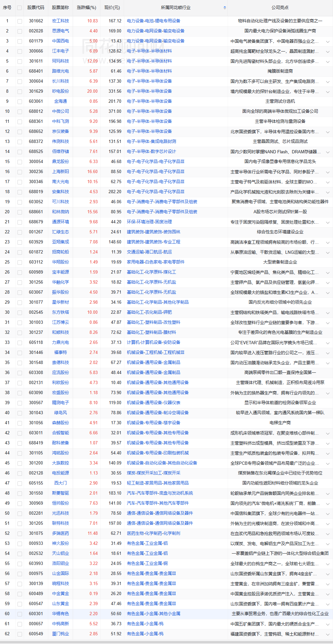The height and width of the screenshot is (644, 333).
Task: Expand highlights chevron for 佰维存储 row
Action: click(x=328, y=152)
